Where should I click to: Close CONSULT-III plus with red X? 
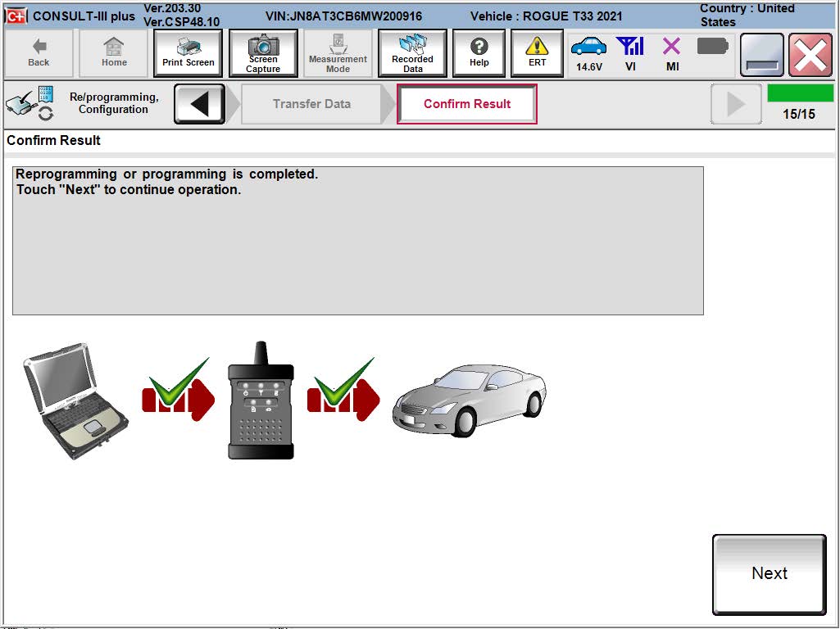click(810, 55)
